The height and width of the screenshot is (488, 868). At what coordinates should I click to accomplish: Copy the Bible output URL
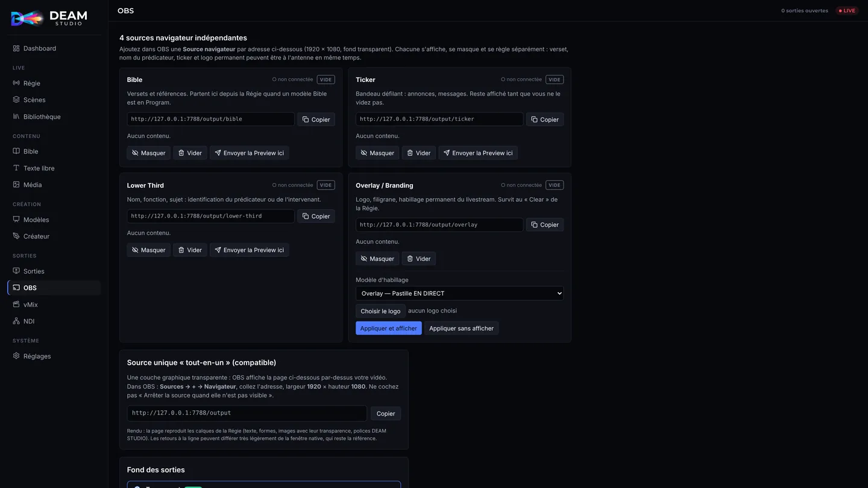click(316, 119)
